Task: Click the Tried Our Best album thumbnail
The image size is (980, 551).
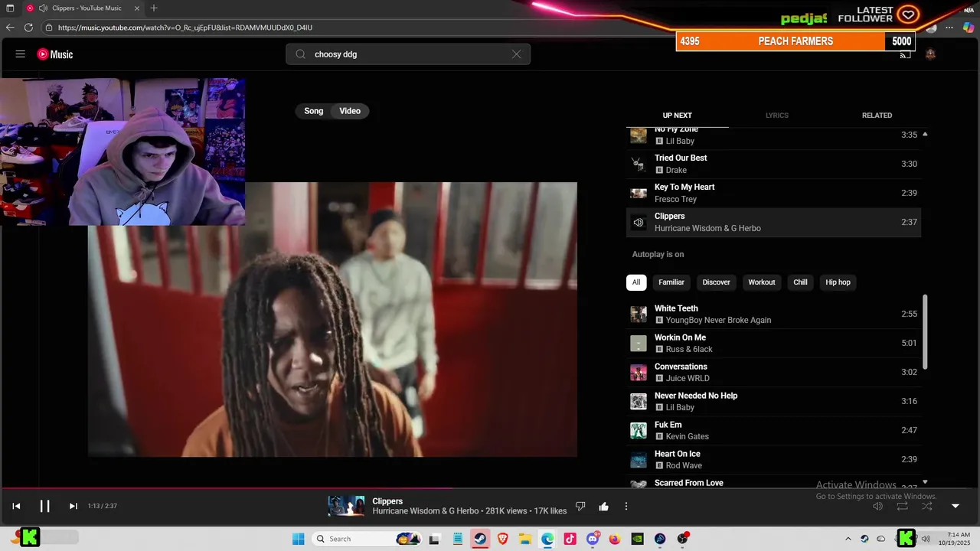Action: click(638, 165)
